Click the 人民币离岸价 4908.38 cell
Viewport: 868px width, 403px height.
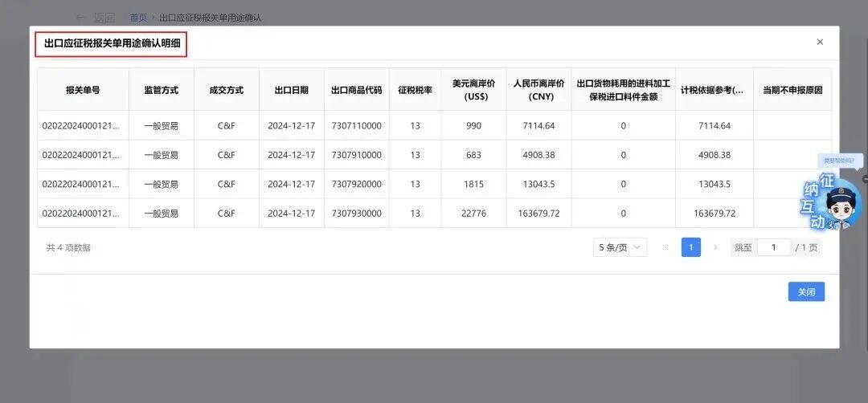538,155
